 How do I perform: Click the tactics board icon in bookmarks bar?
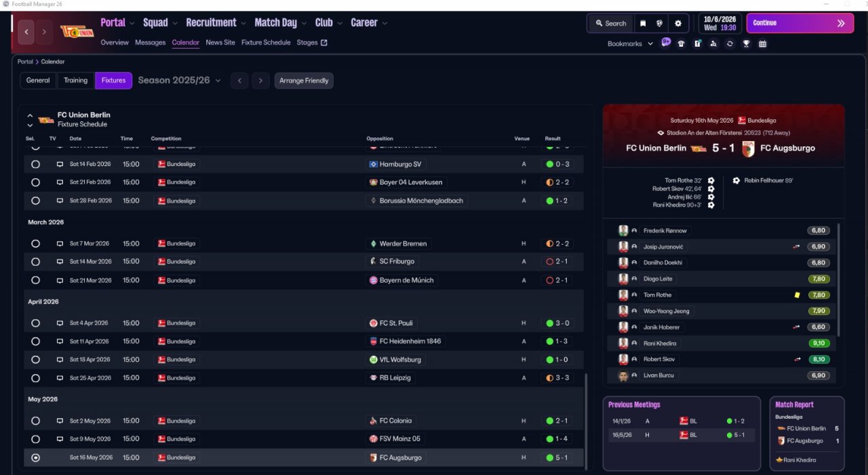698,44
